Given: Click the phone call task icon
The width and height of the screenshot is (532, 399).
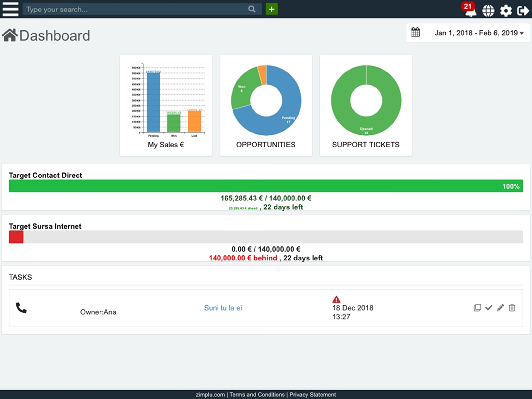Looking at the screenshot, I should [21, 308].
